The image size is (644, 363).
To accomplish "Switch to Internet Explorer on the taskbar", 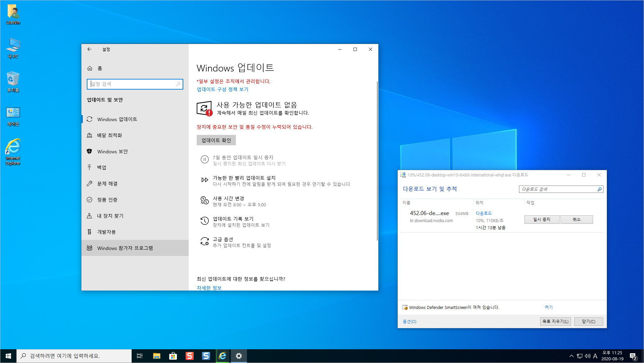I will point(222,356).
